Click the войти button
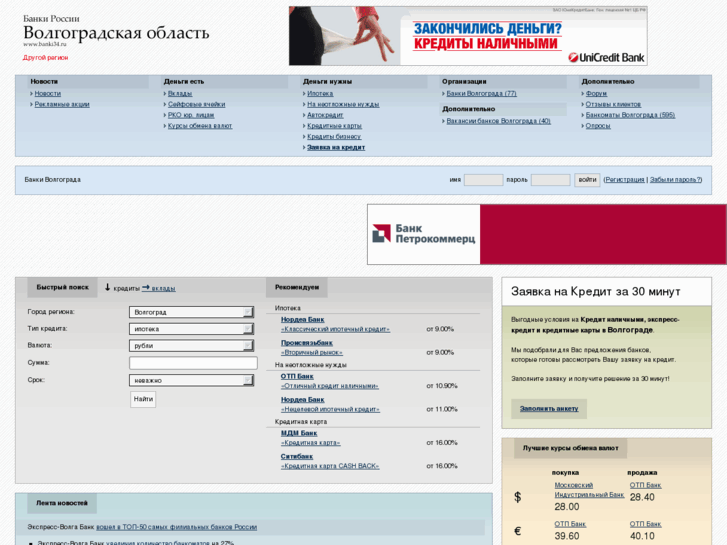The image size is (727, 545). (587, 180)
